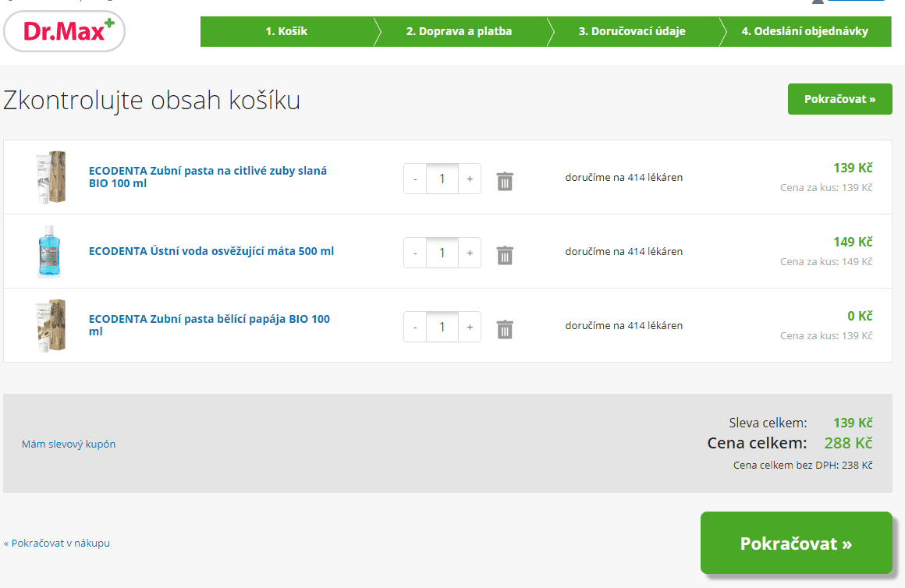Decrease mouthwash quantity with minus
Screen dimensions: 905x588
click(x=414, y=253)
